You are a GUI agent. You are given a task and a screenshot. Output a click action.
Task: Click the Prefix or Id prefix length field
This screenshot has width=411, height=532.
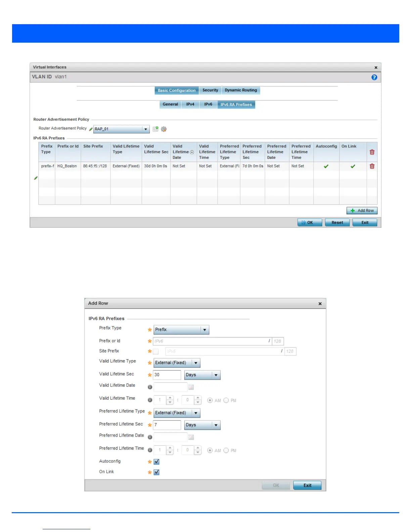(278, 341)
